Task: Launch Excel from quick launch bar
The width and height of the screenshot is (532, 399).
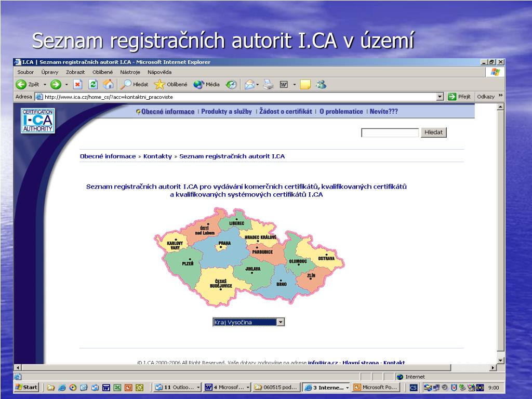Action: point(117,388)
